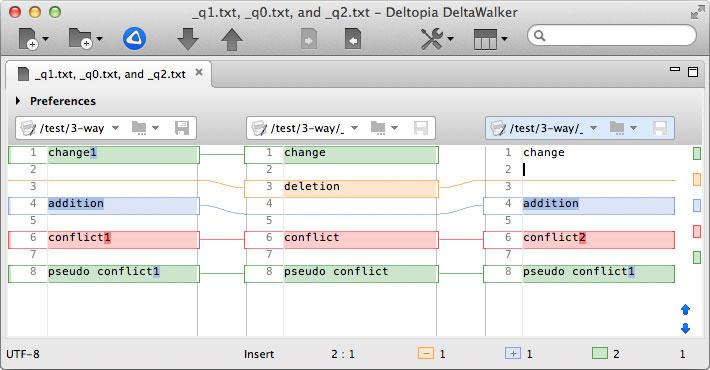Open the wrench and screwdriver tools icon
The image size is (710, 370).
[432, 39]
